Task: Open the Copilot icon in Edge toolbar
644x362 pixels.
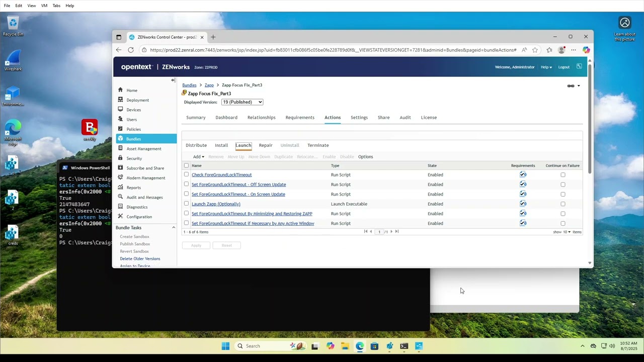Action: [586, 50]
